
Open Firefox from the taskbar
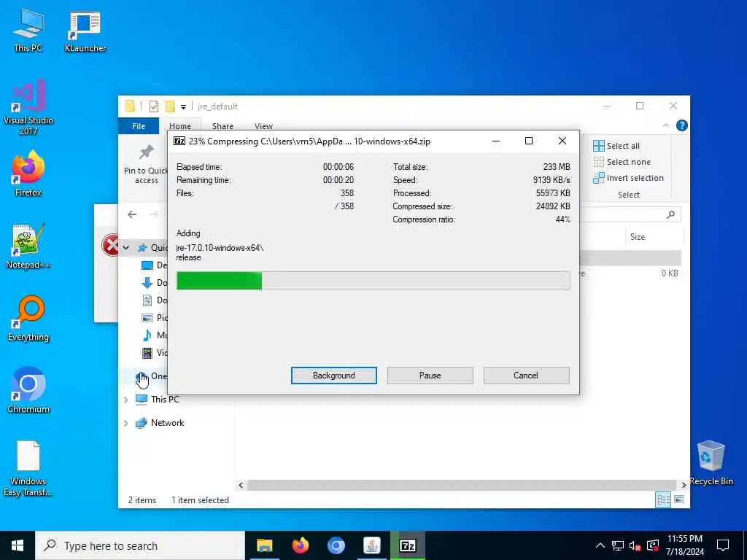click(x=300, y=545)
